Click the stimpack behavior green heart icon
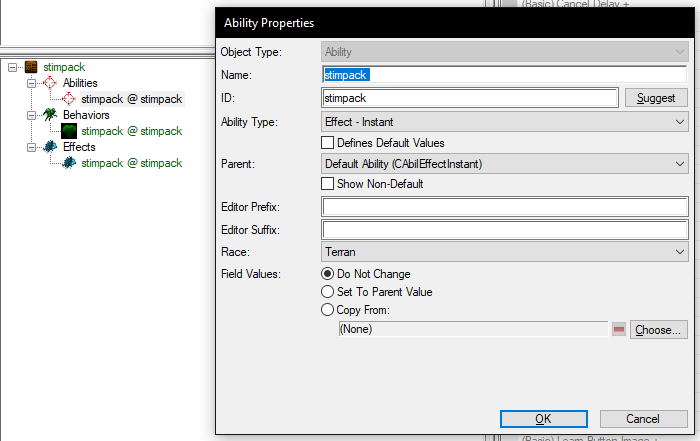Image resolution: width=700 pixels, height=441 pixels. pyautogui.click(x=69, y=131)
